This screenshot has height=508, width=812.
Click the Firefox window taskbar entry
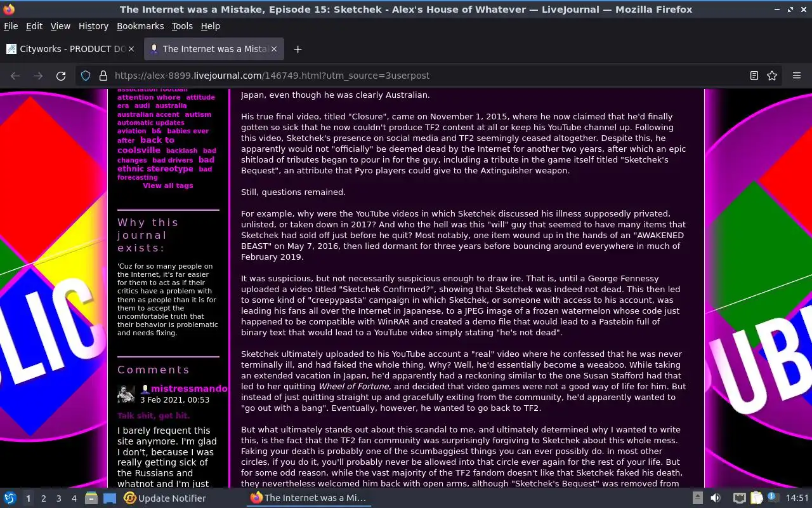[x=308, y=498]
